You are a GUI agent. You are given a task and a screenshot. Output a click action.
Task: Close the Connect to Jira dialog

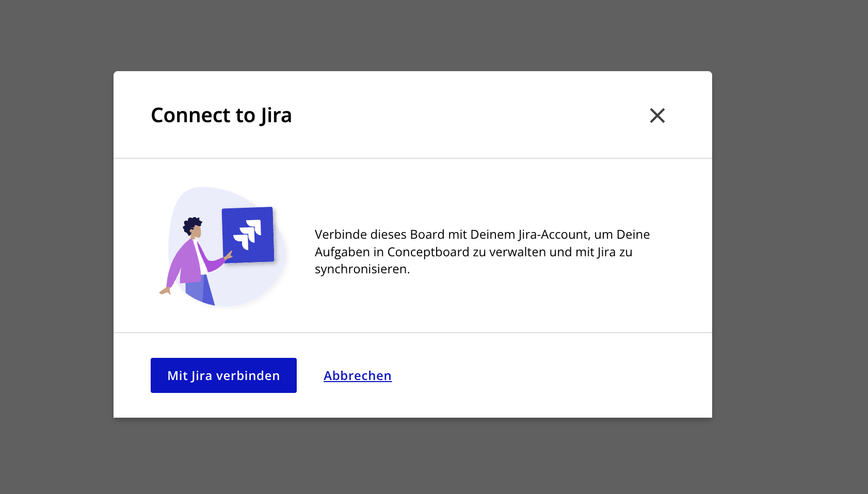(657, 116)
